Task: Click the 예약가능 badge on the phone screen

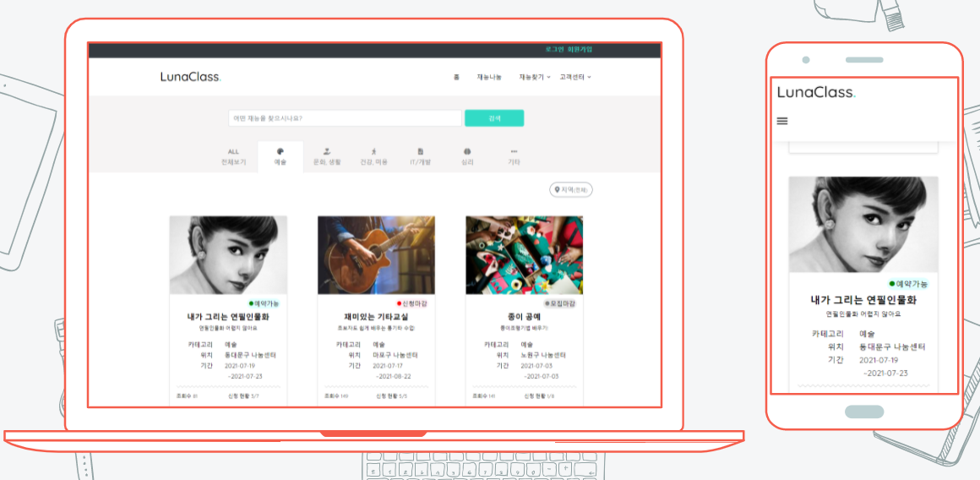Action: 909,284
